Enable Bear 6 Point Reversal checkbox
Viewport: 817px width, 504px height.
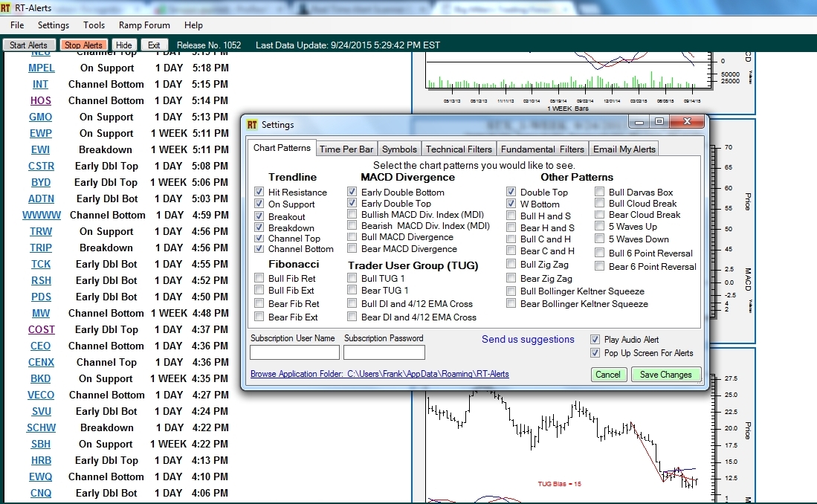click(600, 266)
